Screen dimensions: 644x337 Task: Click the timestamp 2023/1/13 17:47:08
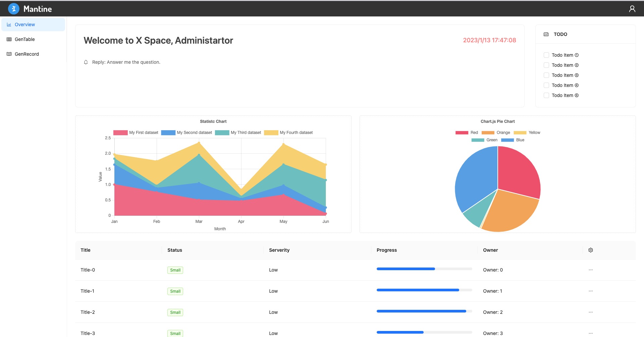pyautogui.click(x=489, y=40)
